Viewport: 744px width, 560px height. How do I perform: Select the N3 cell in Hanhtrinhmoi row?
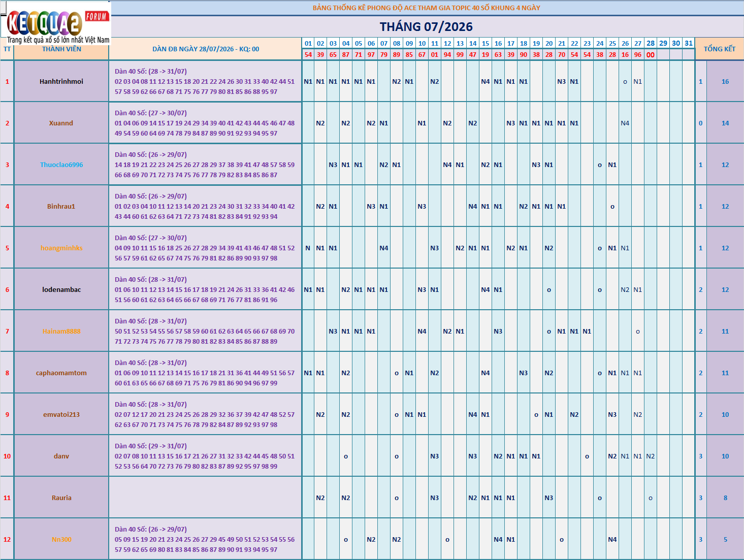pos(562,81)
